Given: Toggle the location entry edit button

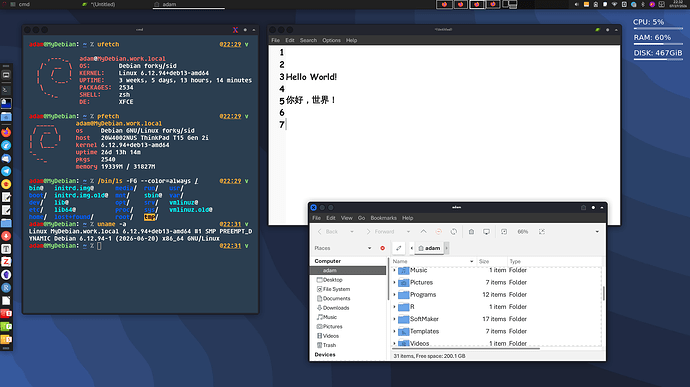Looking at the screenshot, I should coord(398,248).
